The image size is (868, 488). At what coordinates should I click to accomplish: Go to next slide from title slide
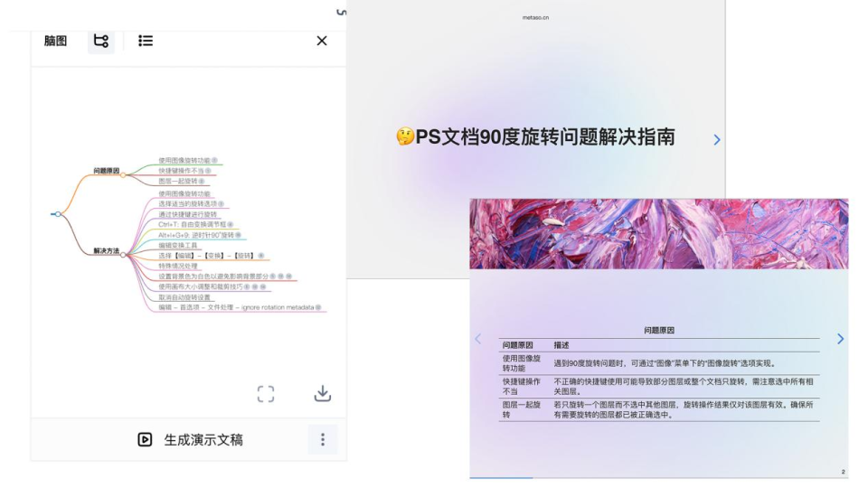tap(717, 140)
